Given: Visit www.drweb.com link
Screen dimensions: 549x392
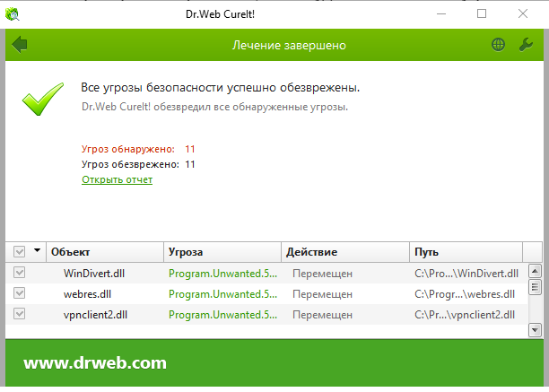Looking at the screenshot, I should (x=95, y=363).
